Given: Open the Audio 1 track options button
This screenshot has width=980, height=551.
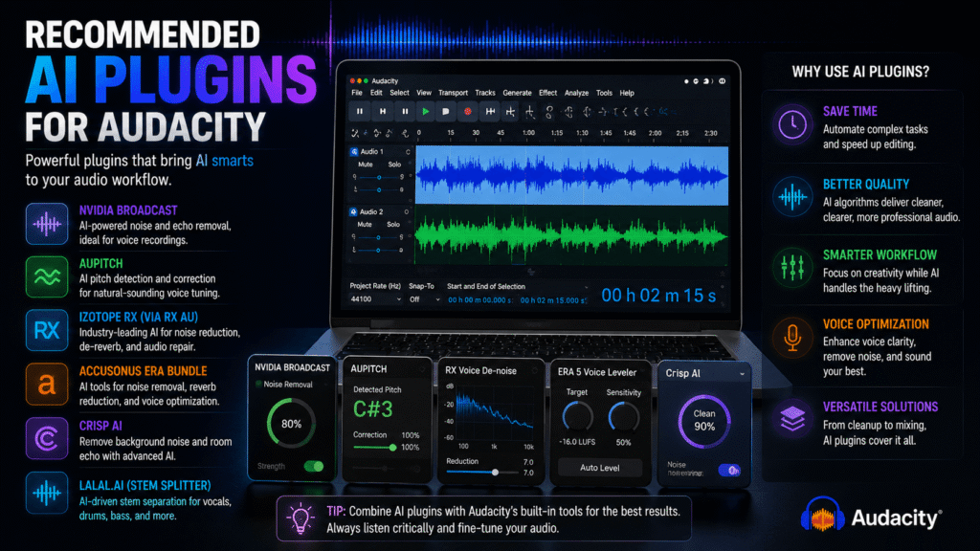Looking at the screenshot, I should pyautogui.click(x=408, y=152).
